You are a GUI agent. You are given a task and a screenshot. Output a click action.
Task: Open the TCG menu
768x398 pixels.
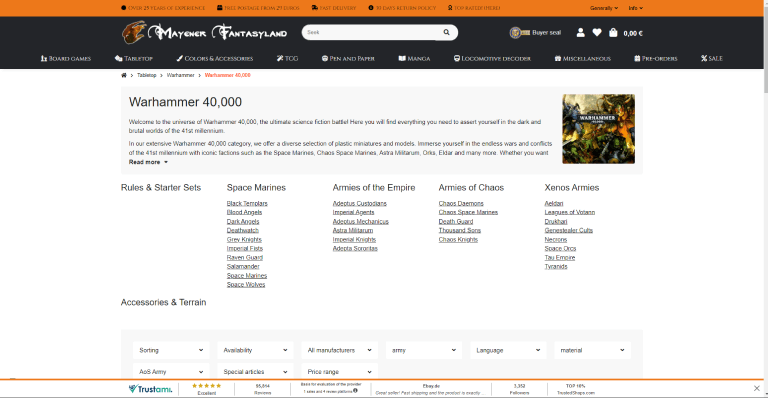point(287,58)
